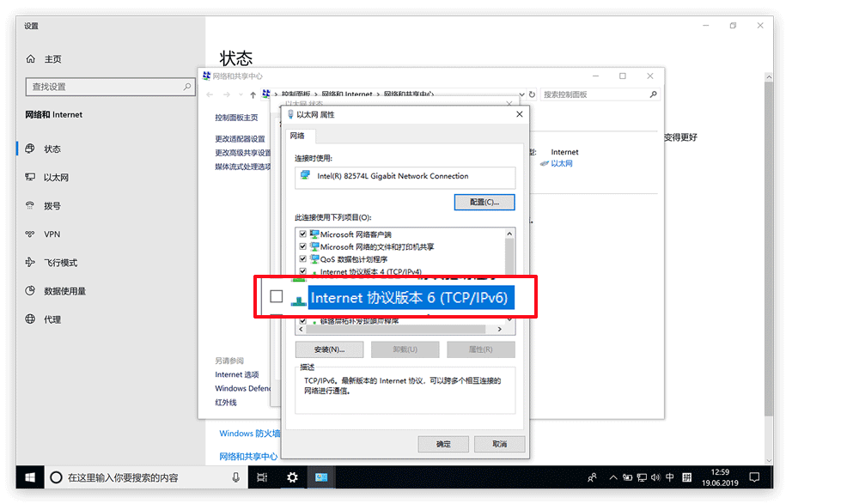Open the address bar dropdown arrow
The image size is (859, 504).
(x=521, y=94)
